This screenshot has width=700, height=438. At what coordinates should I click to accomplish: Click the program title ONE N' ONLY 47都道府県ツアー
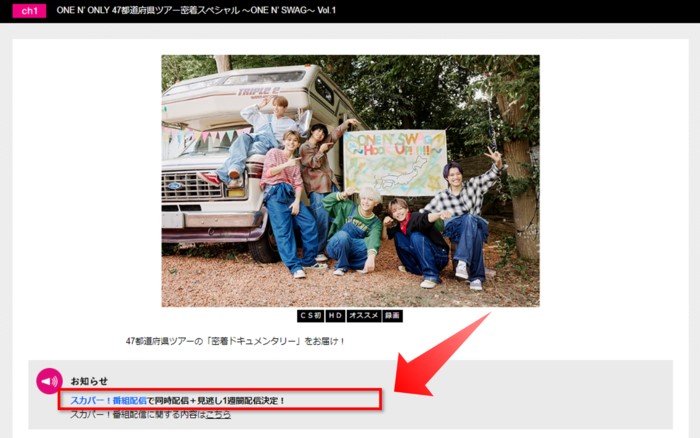coord(196,10)
